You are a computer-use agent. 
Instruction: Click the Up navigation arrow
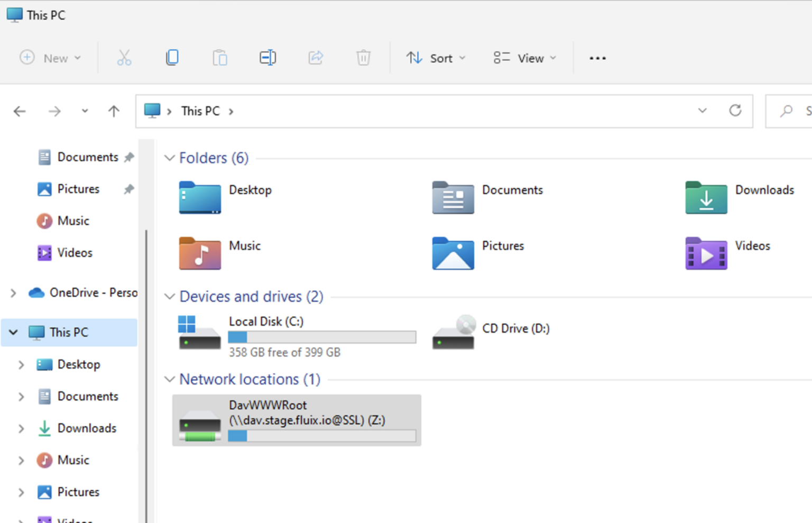[113, 111]
